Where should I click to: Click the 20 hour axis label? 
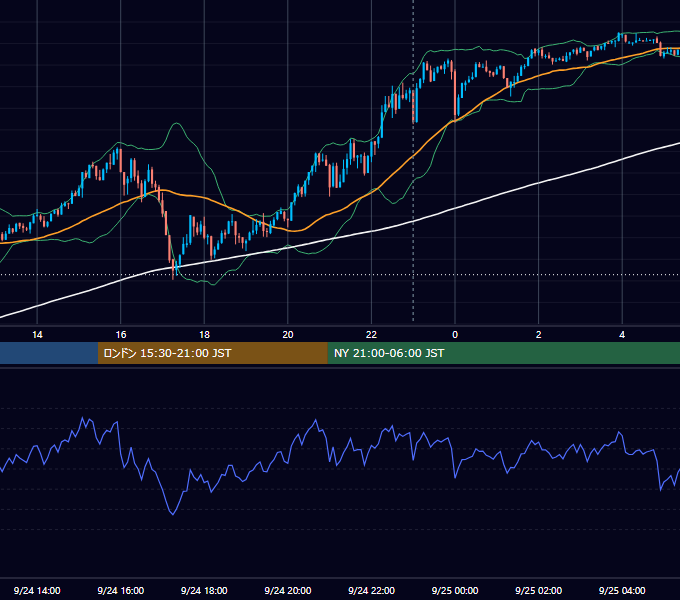(288, 335)
